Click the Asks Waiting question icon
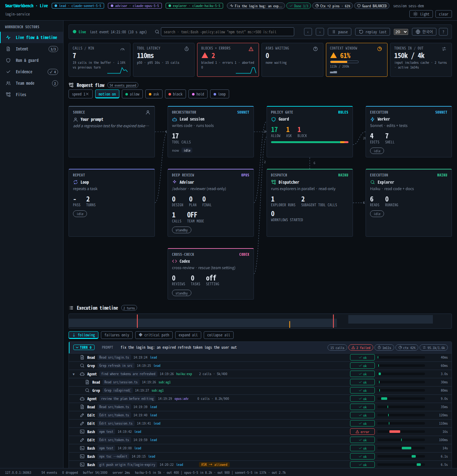Screen dimensions: 457x476 tap(315, 49)
